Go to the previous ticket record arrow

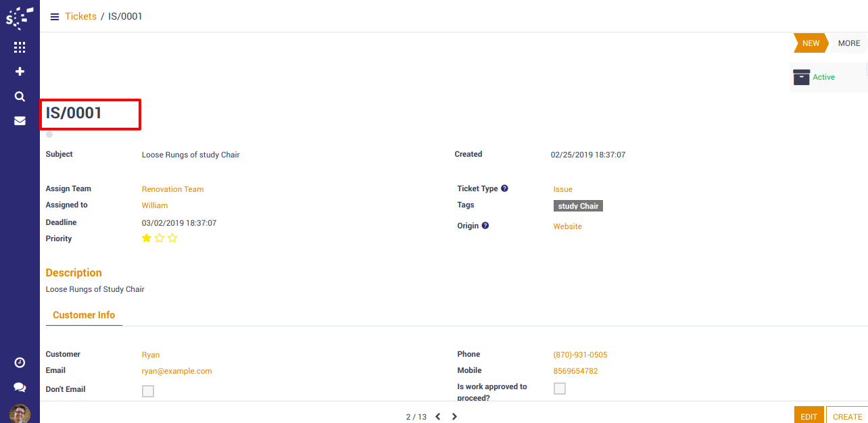tap(438, 417)
